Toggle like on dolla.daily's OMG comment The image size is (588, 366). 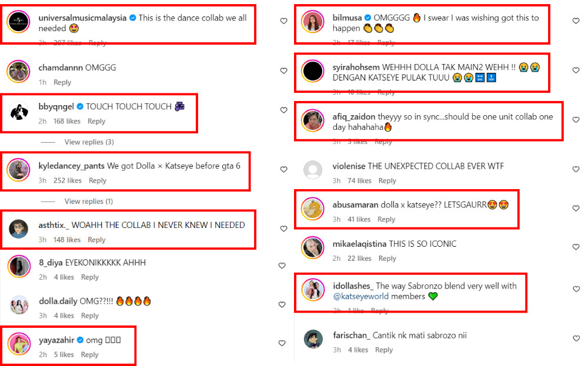(282, 304)
